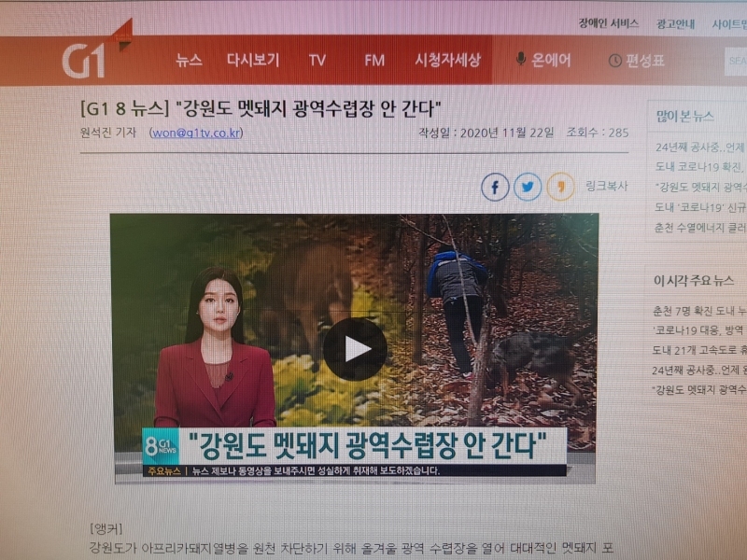This screenshot has height=560, width=747.
Task: Share the article on Facebook
Action: 495,188
